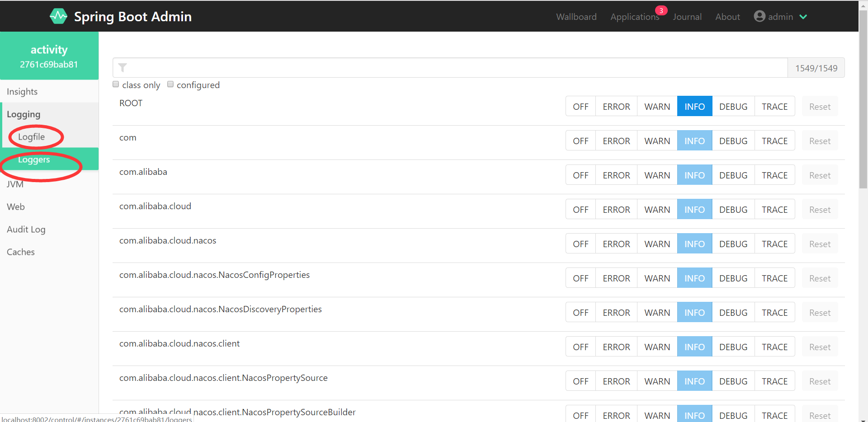Select JVM in the sidebar
The width and height of the screenshot is (868, 422).
tap(15, 184)
